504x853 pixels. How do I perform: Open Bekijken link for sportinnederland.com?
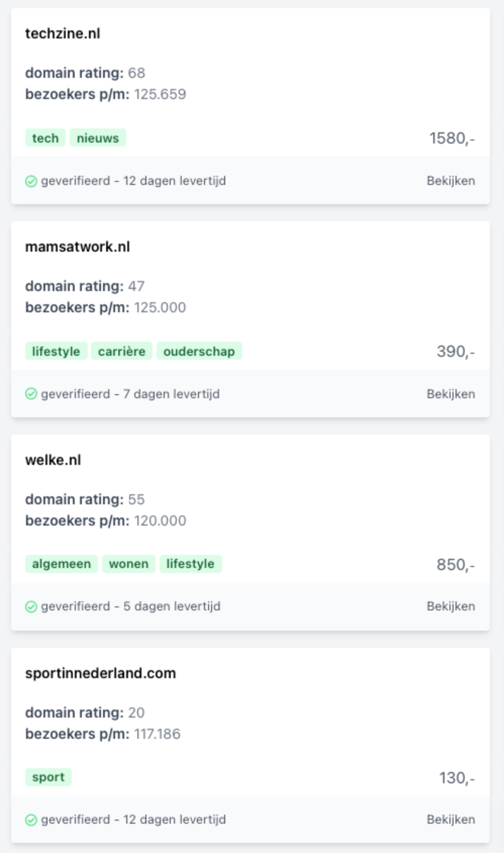pos(450,820)
